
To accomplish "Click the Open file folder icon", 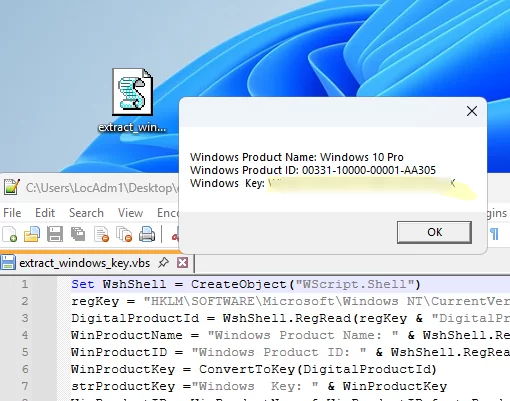I will [x=32, y=234].
